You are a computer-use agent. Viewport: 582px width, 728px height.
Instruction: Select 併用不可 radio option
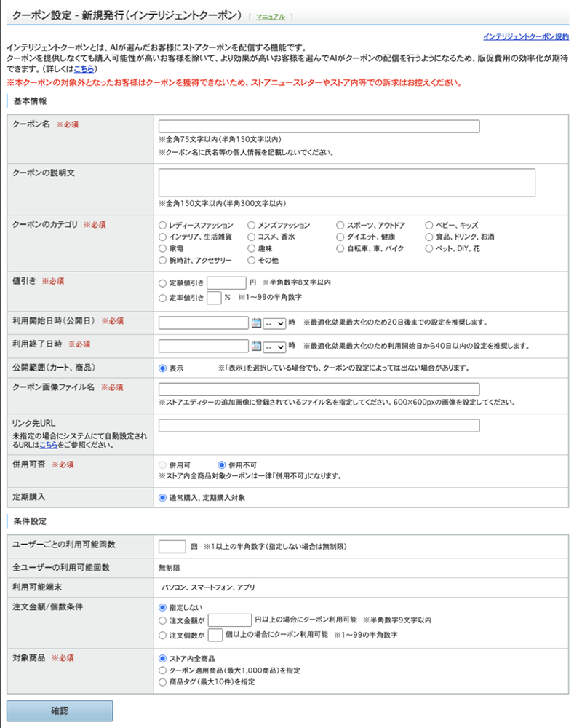[x=222, y=464]
